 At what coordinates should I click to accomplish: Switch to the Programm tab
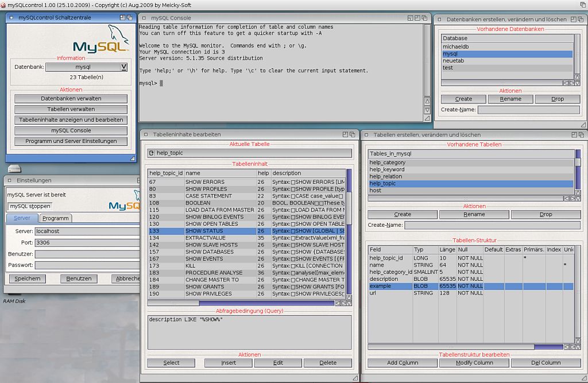(56, 218)
